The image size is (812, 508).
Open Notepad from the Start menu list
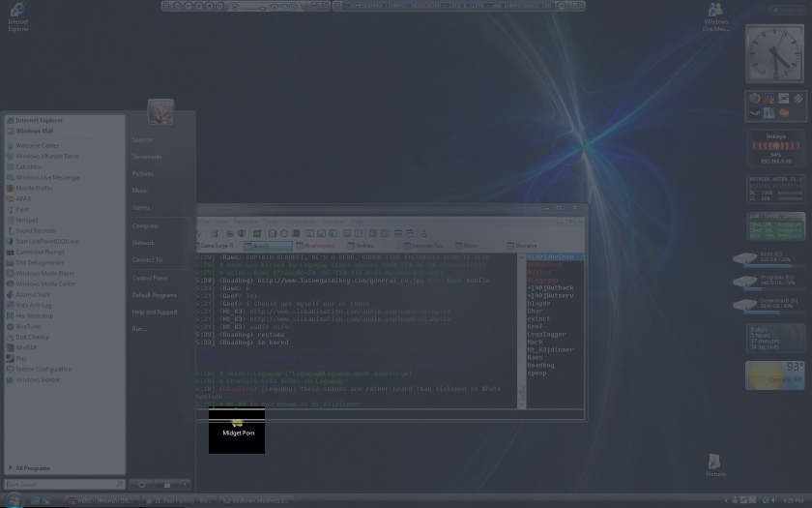(x=27, y=220)
